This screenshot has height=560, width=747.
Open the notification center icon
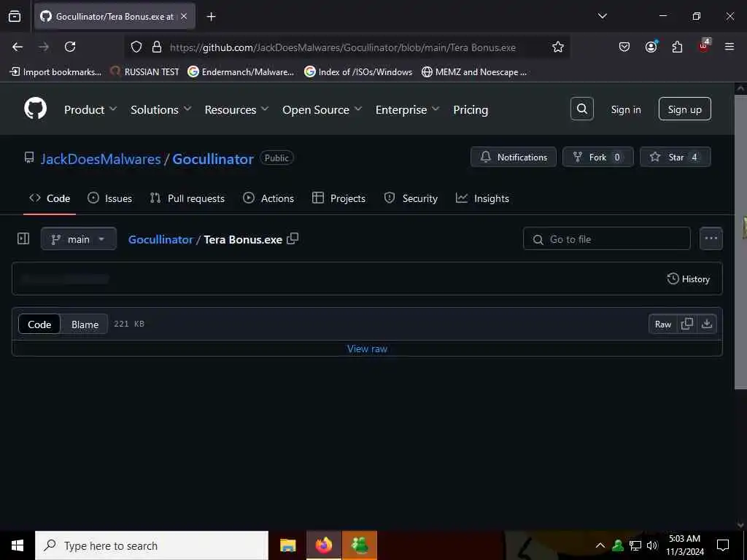pyautogui.click(x=723, y=545)
